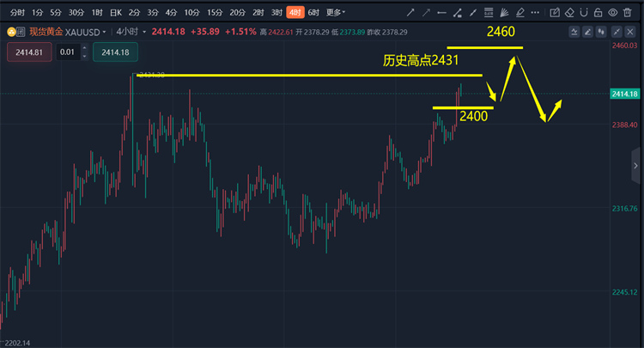Switch to 30分 timeframe
The width and height of the screenshot is (644, 348).
(x=76, y=13)
